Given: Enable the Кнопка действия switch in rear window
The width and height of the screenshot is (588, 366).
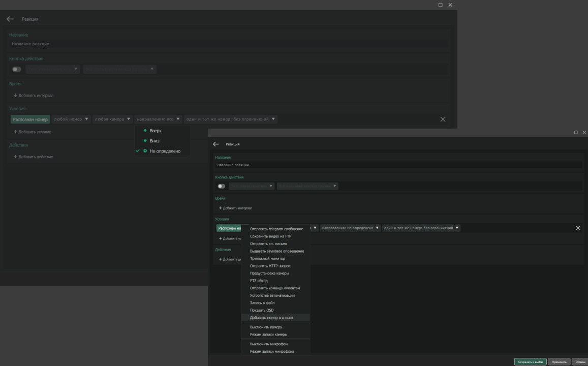Looking at the screenshot, I should [17, 69].
